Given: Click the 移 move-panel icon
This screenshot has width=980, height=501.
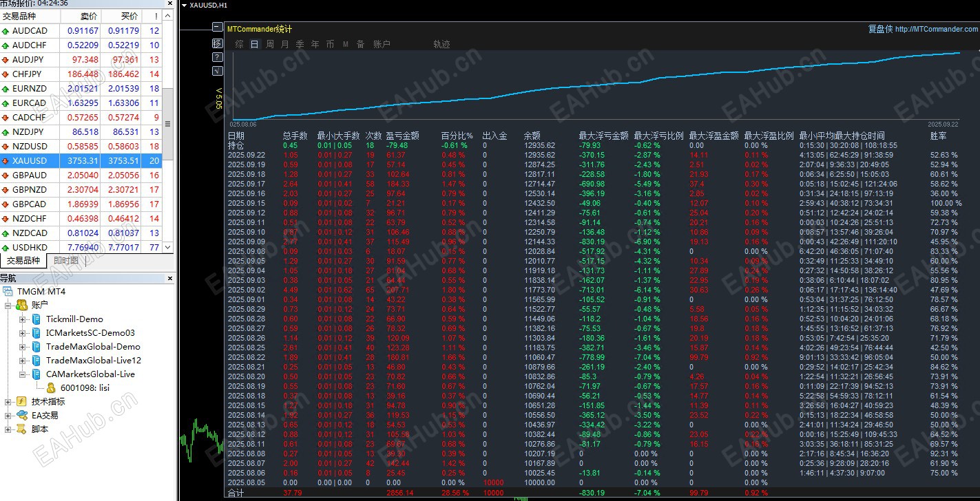Looking at the screenshot, I should (x=218, y=43).
